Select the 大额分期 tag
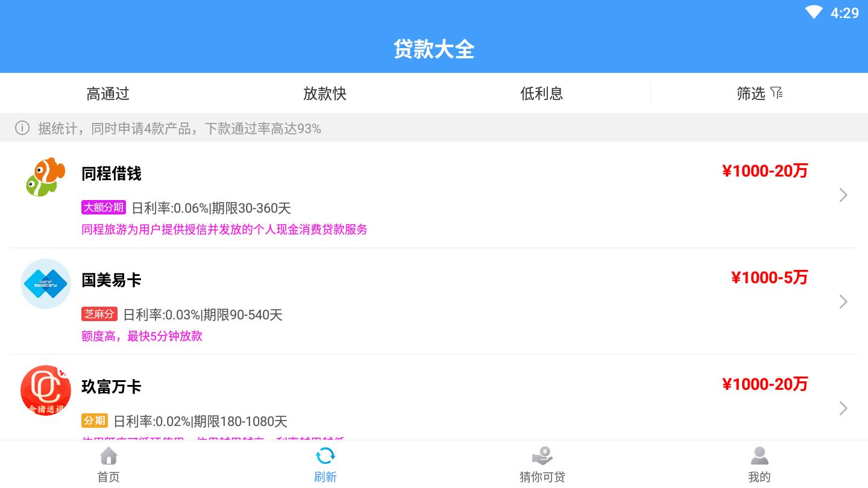This screenshot has width=868, height=488. (104, 207)
